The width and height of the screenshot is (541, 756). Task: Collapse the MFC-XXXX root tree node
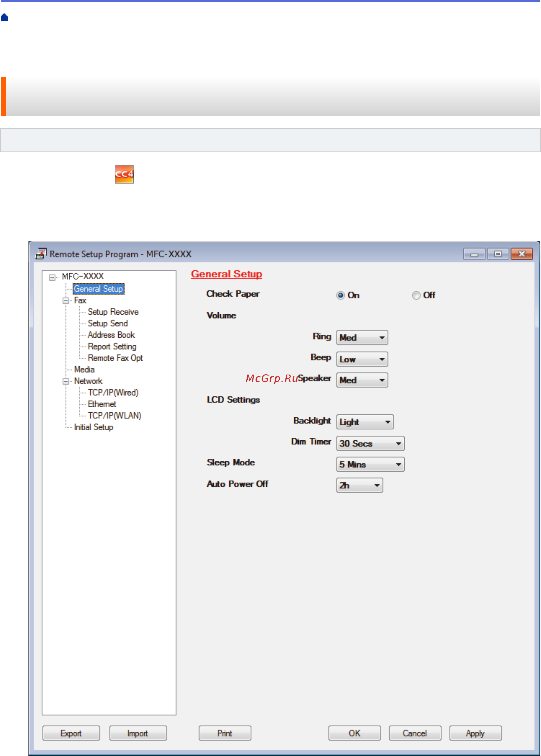coord(52,277)
